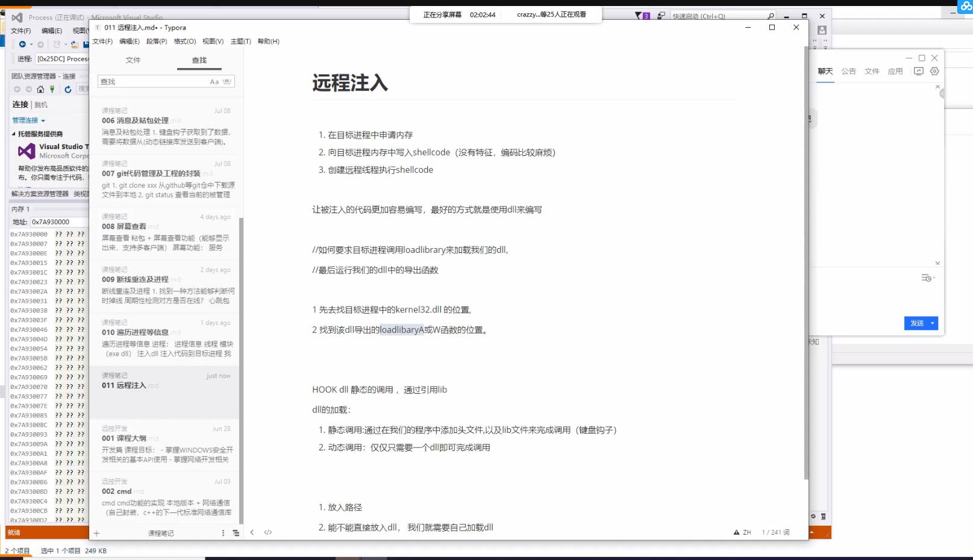Click the word count 1 / 241 词
973x560 pixels.
(775, 532)
